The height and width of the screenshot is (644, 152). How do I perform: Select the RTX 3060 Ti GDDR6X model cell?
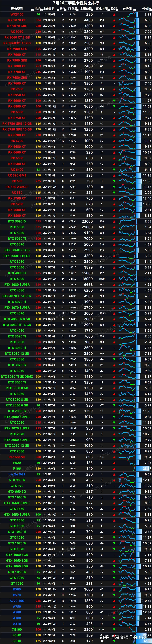17,377
